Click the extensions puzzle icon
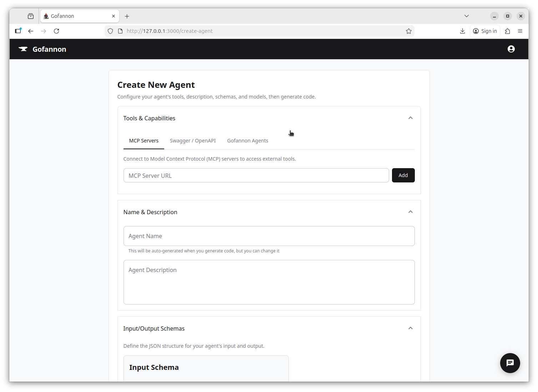 point(507,31)
